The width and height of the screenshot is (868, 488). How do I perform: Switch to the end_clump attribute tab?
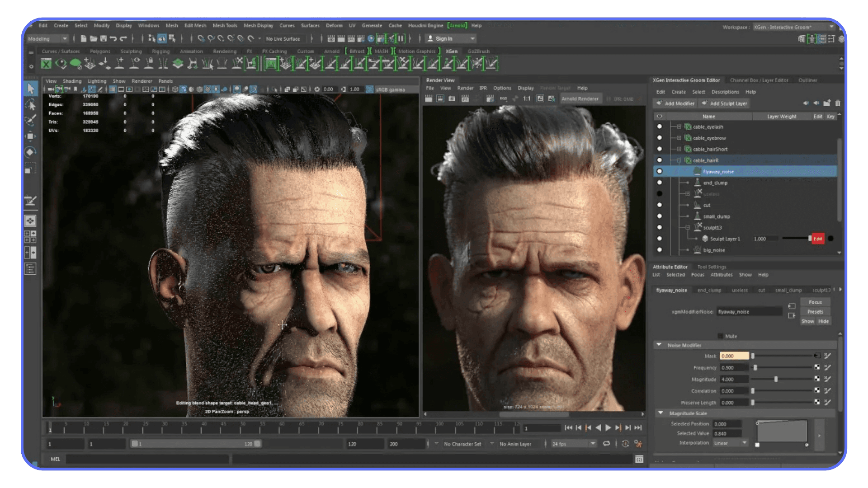pos(709,290)
